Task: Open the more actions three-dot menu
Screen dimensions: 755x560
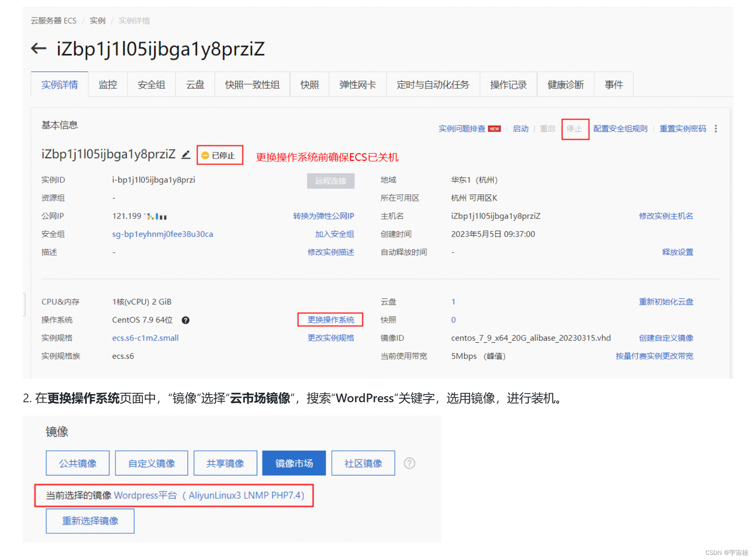Action: [x=716, y=128]
